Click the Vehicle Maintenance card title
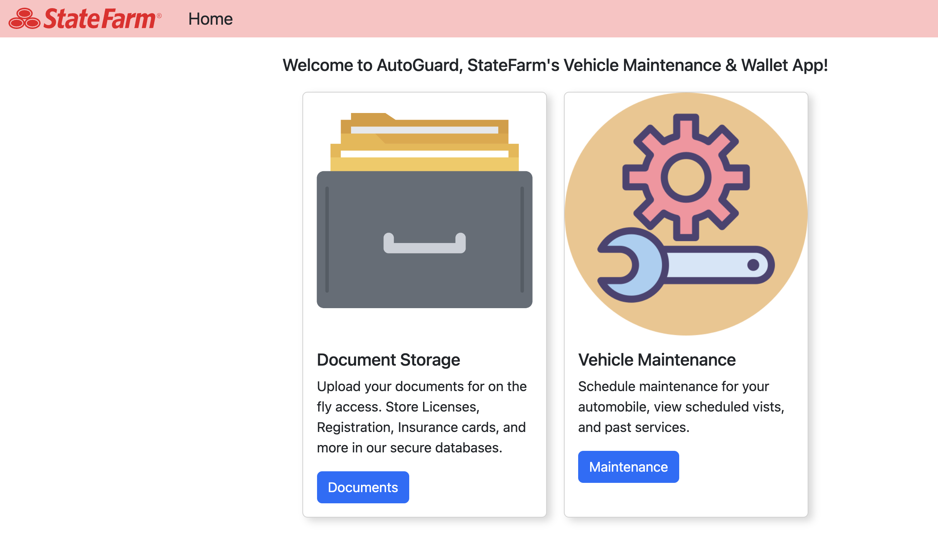Screen dimensions: 938x560 656,359
